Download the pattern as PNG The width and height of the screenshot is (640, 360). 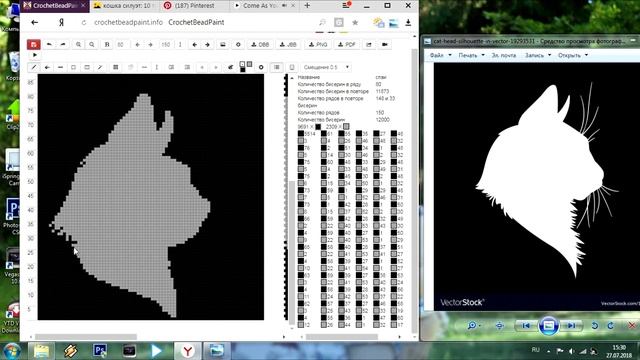coord(318,44)
